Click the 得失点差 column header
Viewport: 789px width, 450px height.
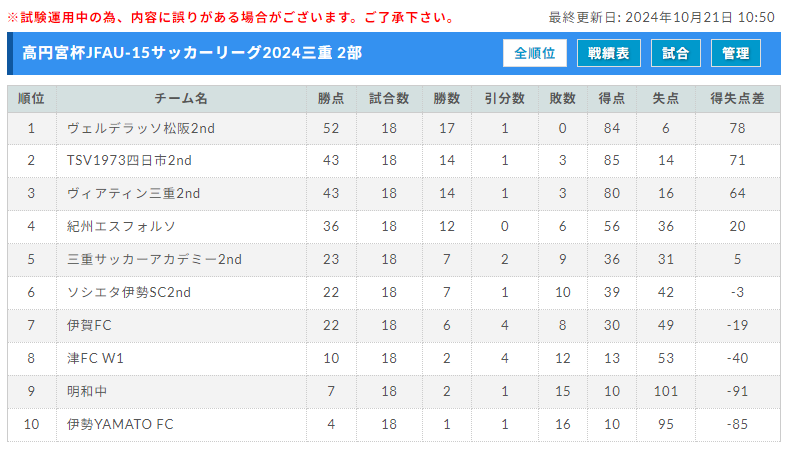click(737, 99)
